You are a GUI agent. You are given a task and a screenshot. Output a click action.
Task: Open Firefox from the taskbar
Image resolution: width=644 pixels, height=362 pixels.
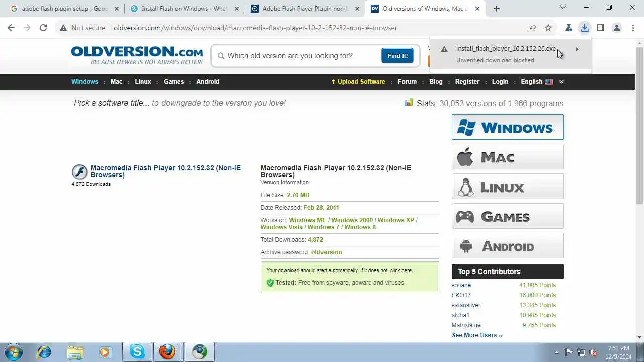168,352
